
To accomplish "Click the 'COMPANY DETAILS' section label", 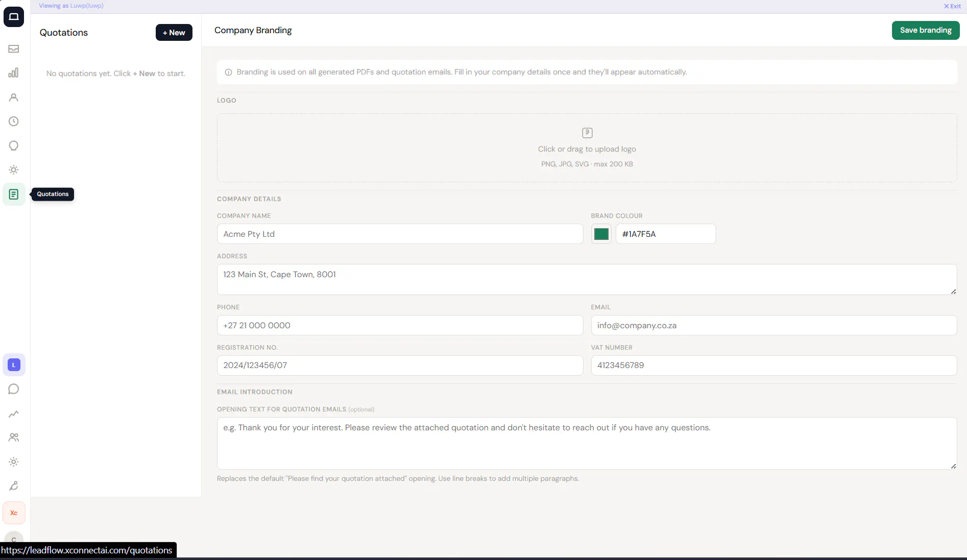I will point(249,199).
